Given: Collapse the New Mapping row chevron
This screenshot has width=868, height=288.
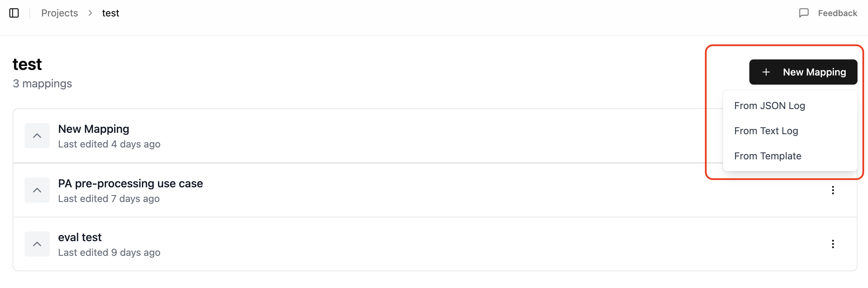Looking at the screenshot, I should (37, 136).
